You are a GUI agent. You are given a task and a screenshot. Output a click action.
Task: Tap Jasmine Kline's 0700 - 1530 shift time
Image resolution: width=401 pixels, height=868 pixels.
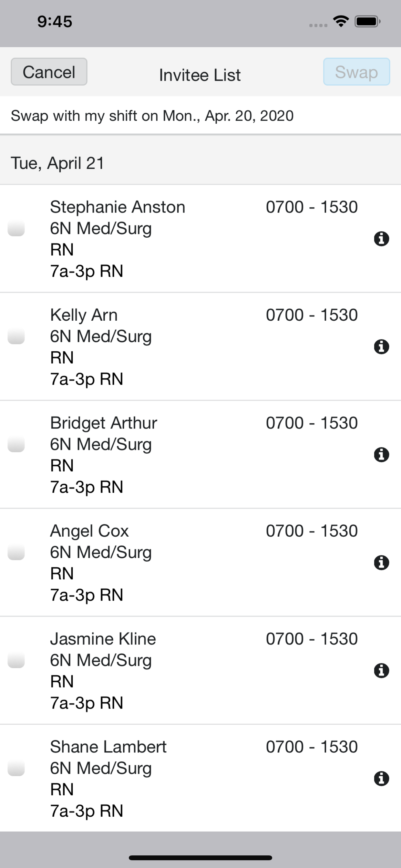pos(312,639)
